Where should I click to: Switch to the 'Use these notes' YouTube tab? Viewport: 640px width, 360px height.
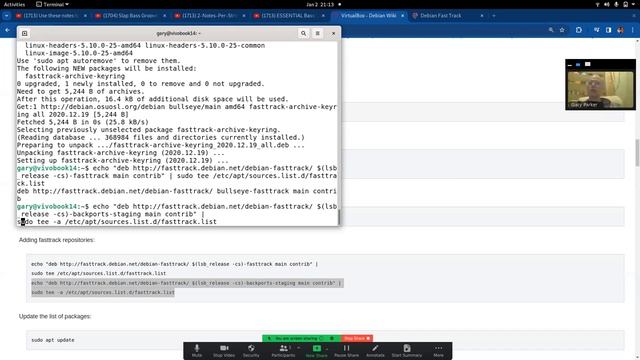point(51,16)
